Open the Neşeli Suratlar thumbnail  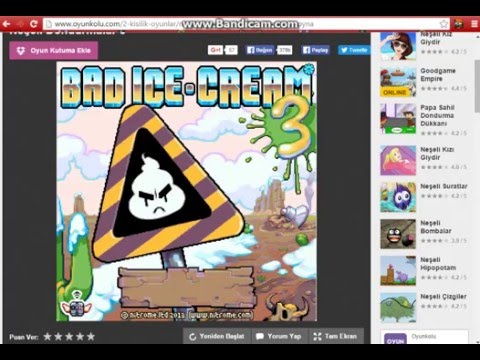[398, 197]
